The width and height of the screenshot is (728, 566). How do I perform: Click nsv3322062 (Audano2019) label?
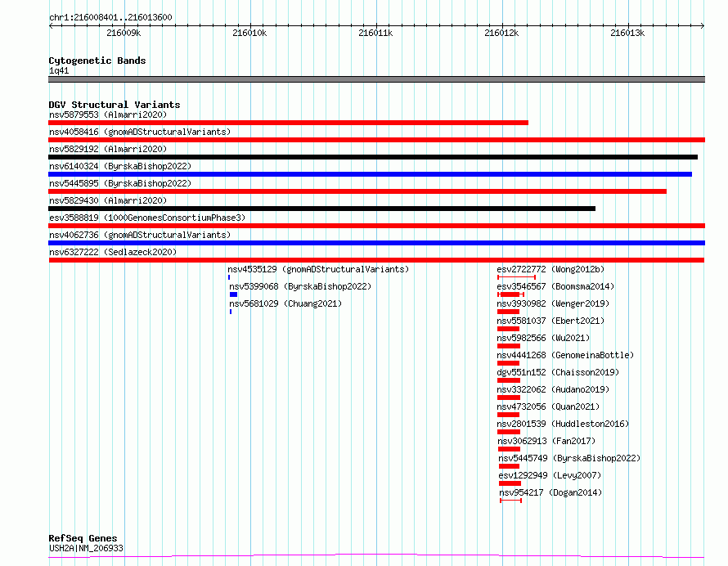553,389
